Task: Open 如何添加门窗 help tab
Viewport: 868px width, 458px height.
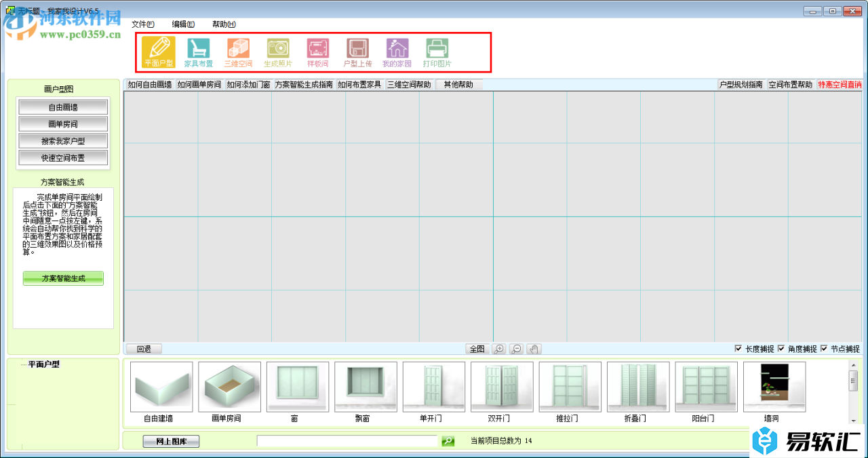Action: (248, 85)
